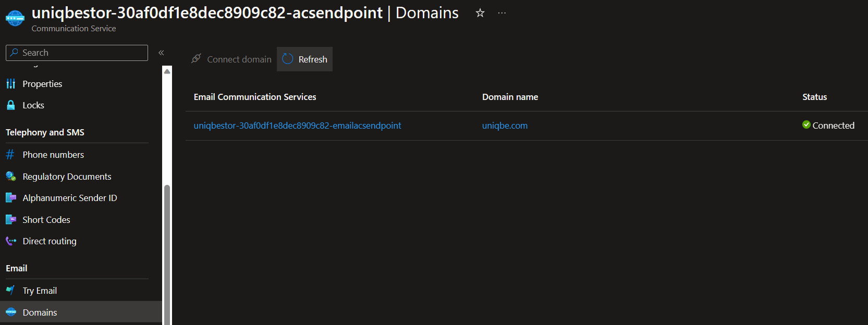Screen dimensions: 868x325
Task: Click the Domain name column header
Action: 510,97
